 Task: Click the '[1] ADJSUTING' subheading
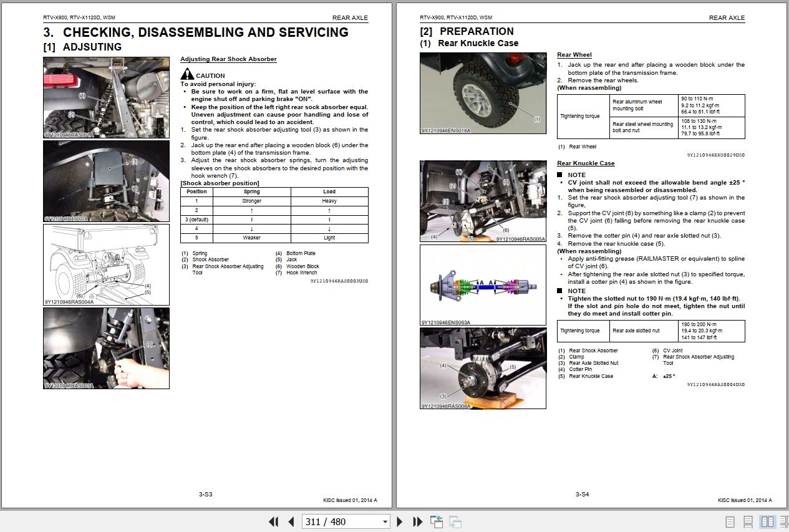82,47
